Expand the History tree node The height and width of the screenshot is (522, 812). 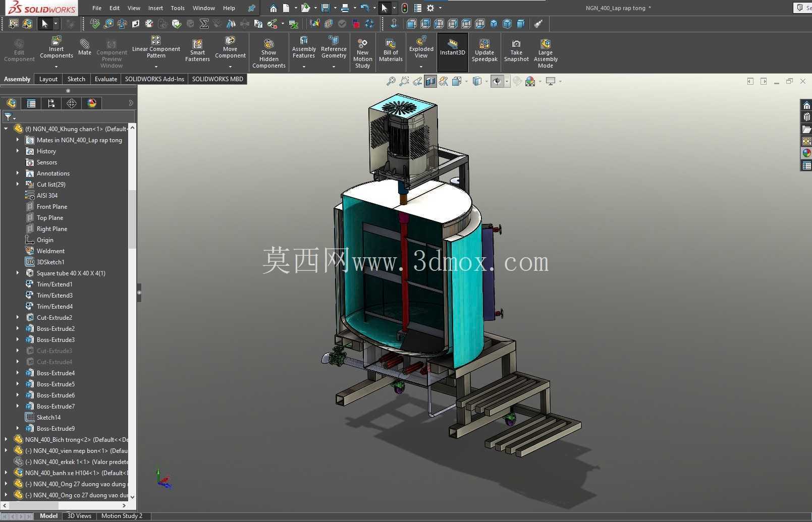pyautogui.click(x=18, y=151)
